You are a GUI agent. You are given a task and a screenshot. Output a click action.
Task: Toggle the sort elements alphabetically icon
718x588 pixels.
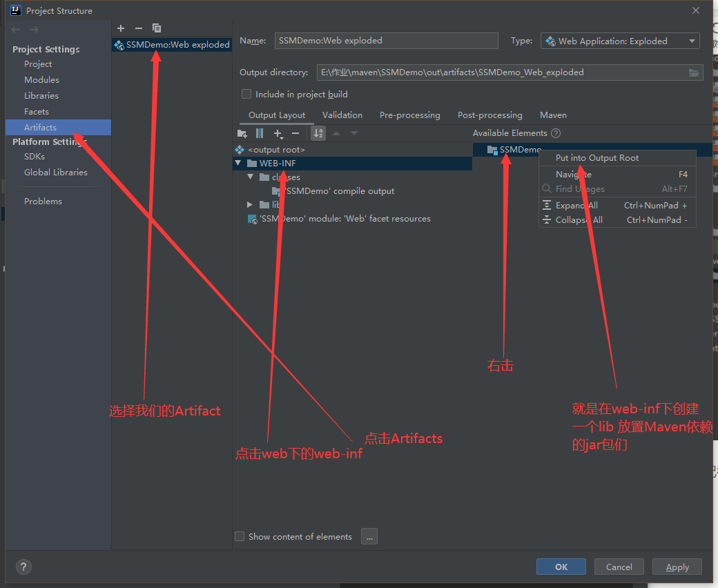(x=318, y=134)
